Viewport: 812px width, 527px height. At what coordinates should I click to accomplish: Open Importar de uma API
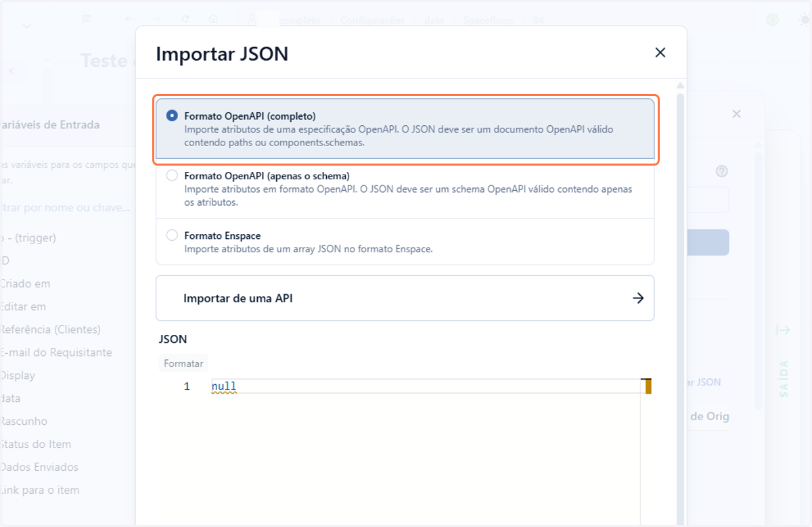click(x=405, y=298)
